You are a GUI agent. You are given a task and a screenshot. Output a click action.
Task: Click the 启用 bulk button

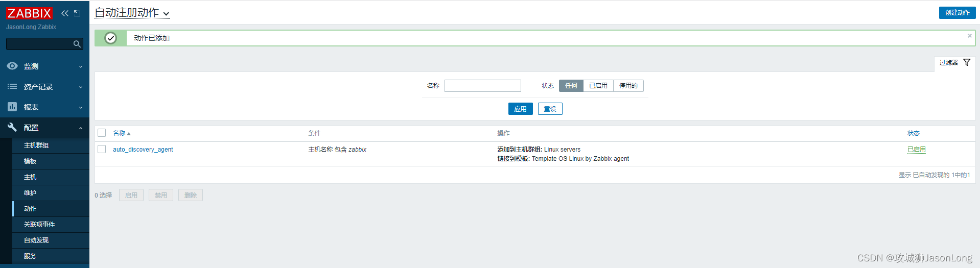click(131, 195)
